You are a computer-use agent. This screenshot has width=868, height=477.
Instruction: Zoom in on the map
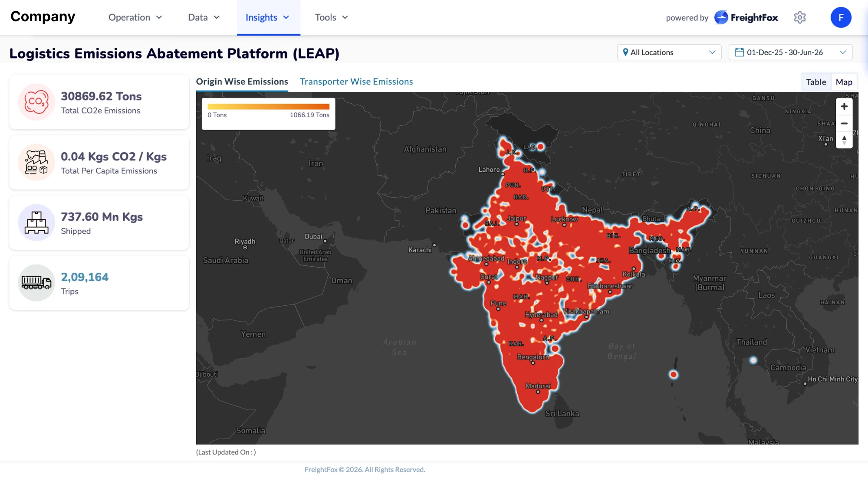tap(844, 107)
